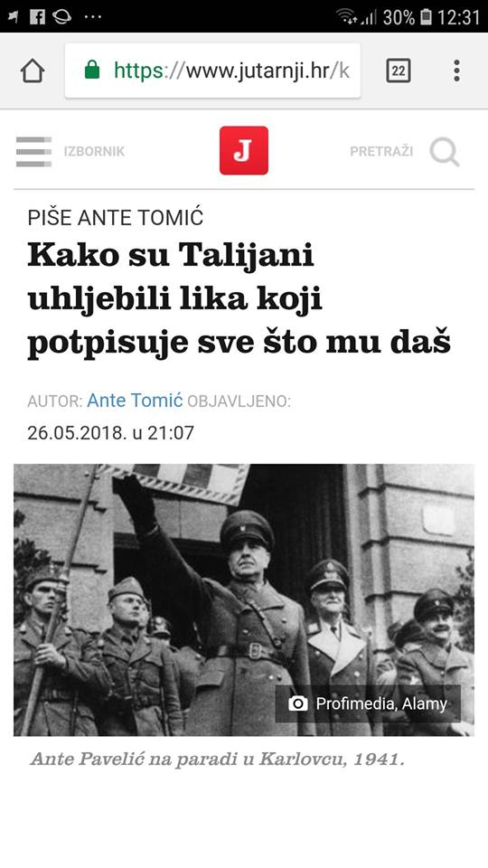This screenshot has height=868, width=488.
Task: Open the tab switcher showing 22
Action: [x=399, y=71]
